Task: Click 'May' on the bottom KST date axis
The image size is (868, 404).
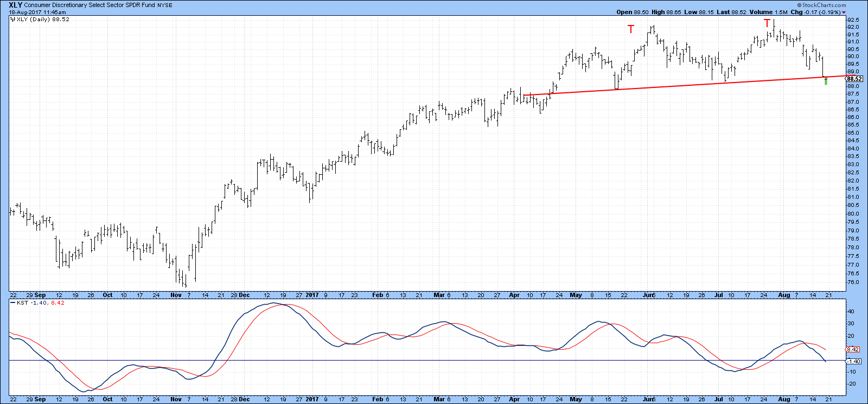Action: (576, 399)
